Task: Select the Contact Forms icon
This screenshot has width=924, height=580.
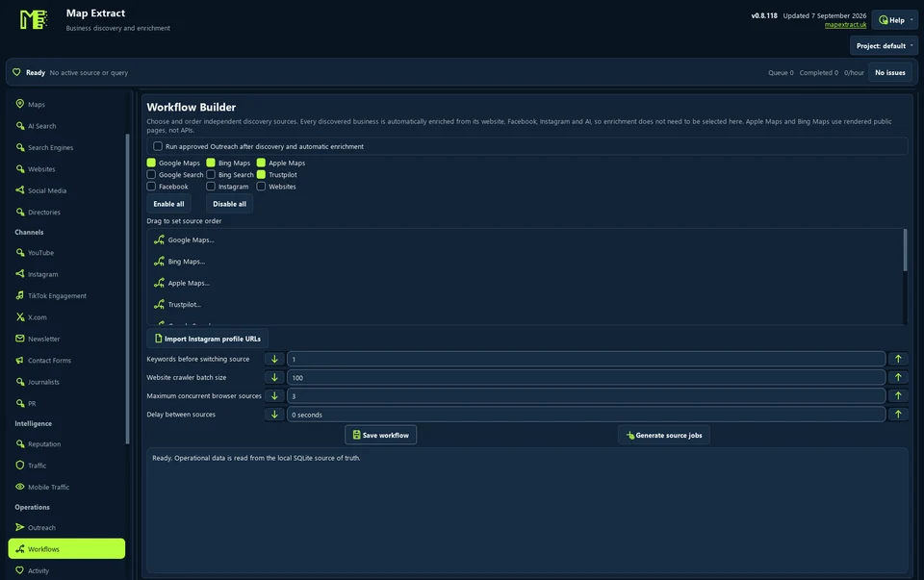Action: pyautogui.click(x=20, y=360)
